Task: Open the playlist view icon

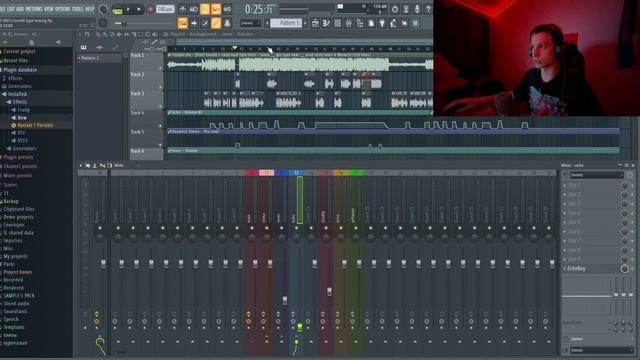Action: click(x=315, y=23)
